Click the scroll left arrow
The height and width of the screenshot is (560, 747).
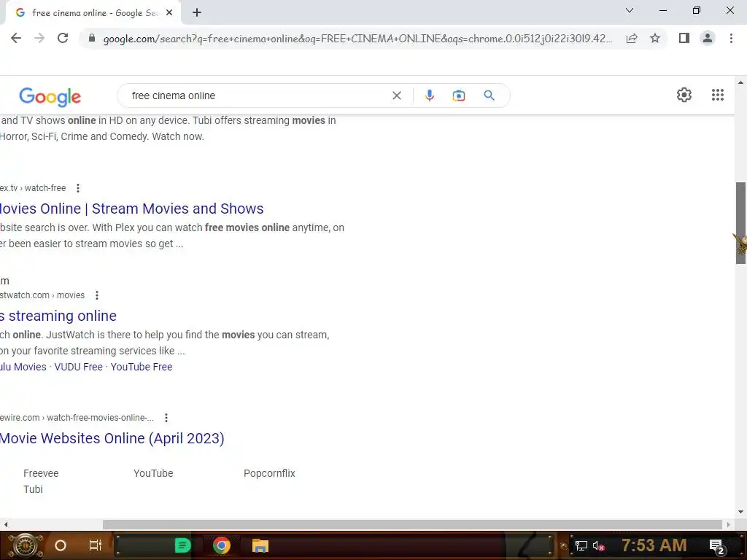(6, 524)
